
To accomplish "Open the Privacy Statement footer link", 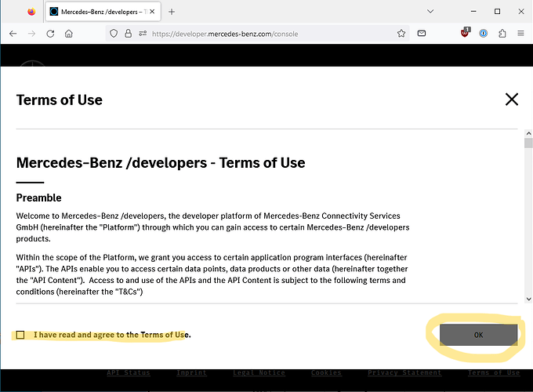I will click(404, 372).
